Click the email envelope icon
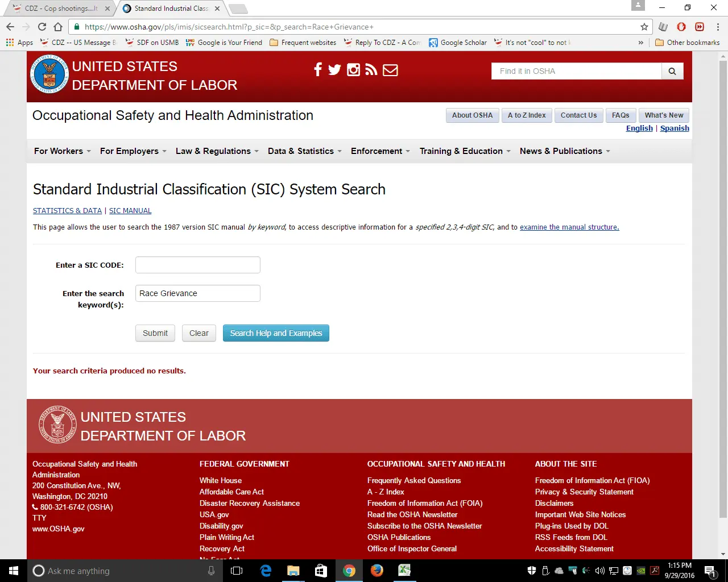This screenshot has width=728, height=582. (390, 70)
